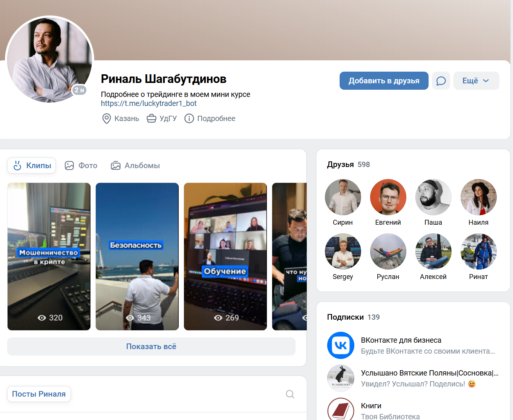
Task: Open the Книги subscription title
Action: coord(371,406)
